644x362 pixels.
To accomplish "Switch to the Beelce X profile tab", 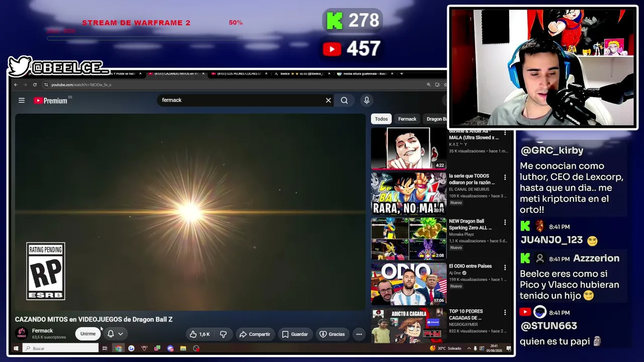I will (x=302, y=74).
